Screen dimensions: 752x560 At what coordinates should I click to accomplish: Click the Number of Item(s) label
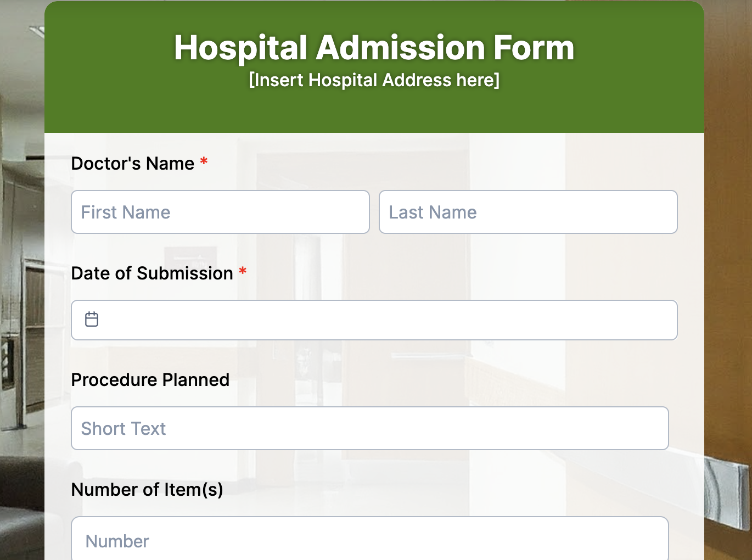pyautogui.click(x=147, y=489)
